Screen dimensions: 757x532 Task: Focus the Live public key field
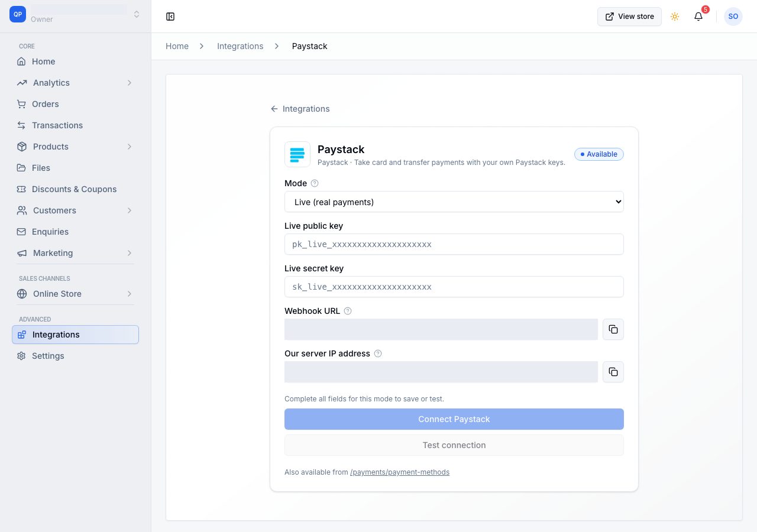(x=454, y=244)
